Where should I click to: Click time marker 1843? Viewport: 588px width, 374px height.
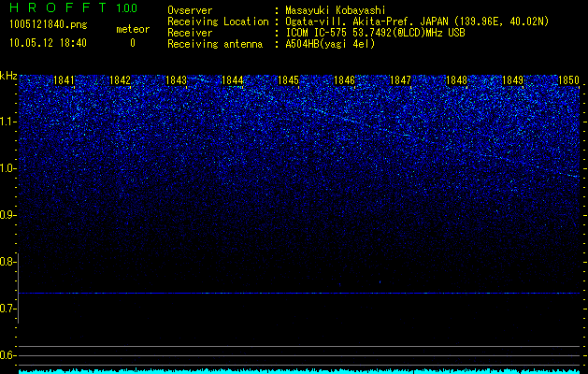pyautogui.click(x=177, y=80)
